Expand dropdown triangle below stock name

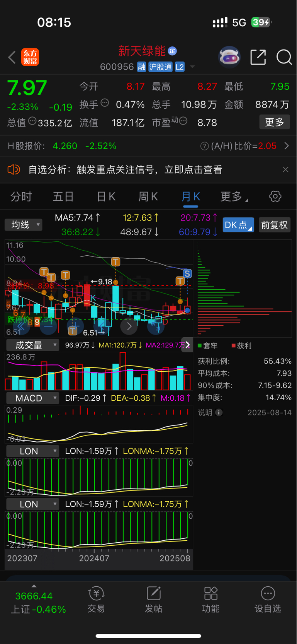[x=192, y=67]
